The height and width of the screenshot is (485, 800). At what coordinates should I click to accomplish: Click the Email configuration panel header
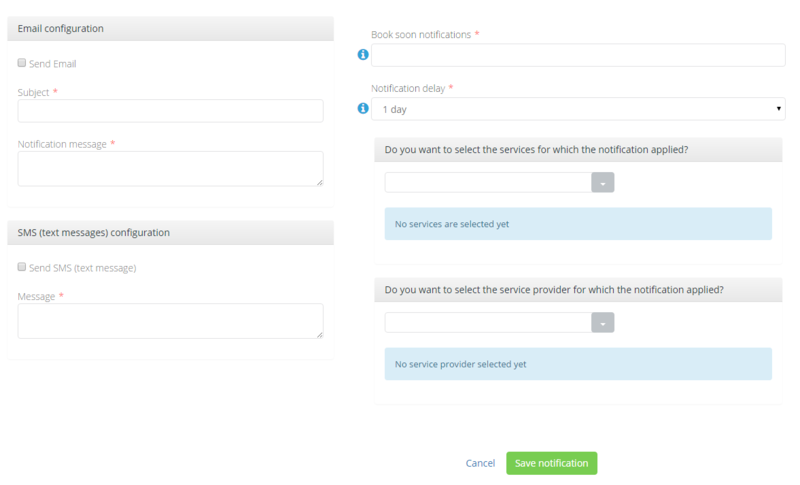[170, 29]
